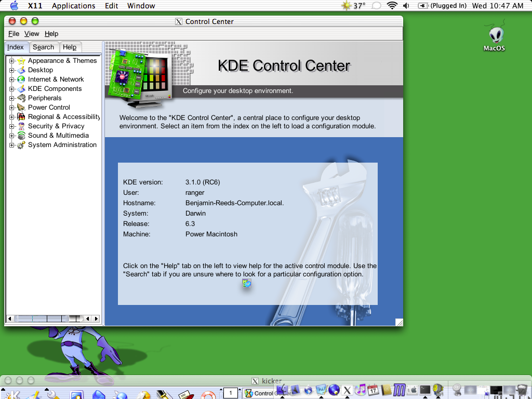Launch Mail stamp icon in the Dock
Viewport: 532px width, 399px height.
295,390
